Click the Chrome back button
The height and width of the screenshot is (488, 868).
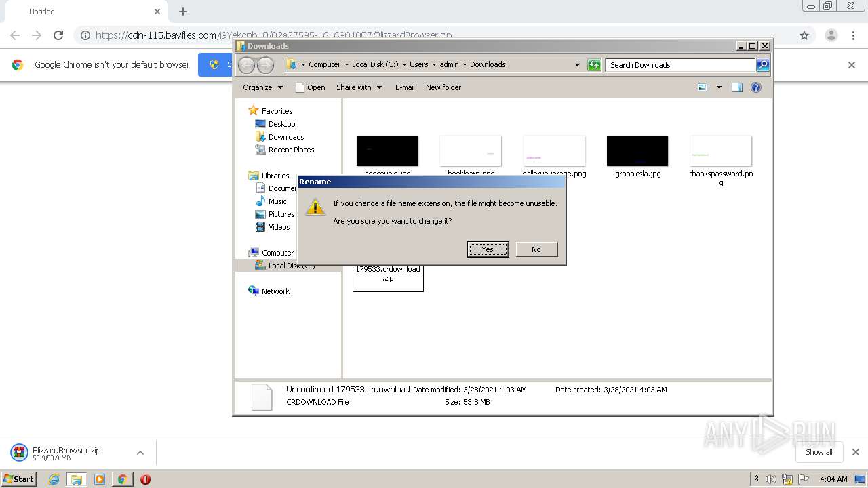pyautogui.click(x=15, y=35)
